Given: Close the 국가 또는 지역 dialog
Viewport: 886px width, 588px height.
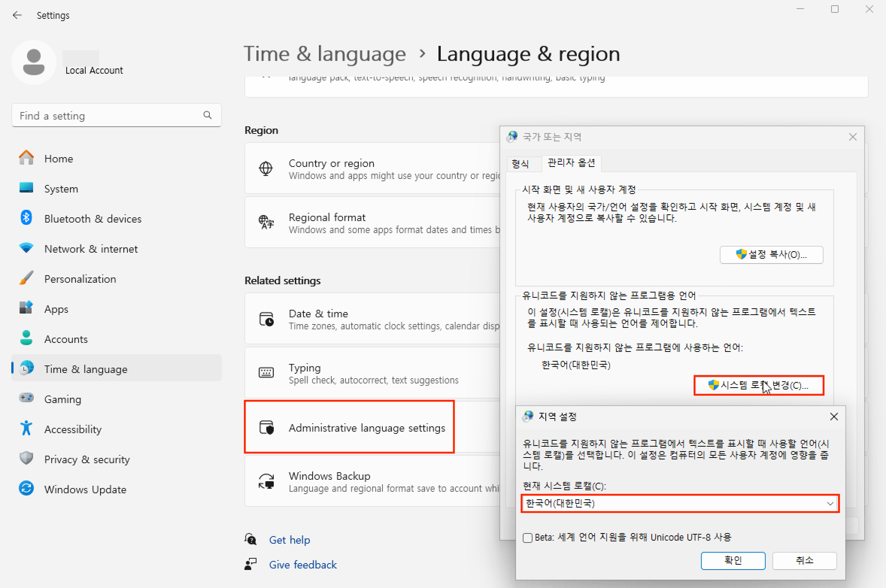Looking at the screenshot, I should click(853, 137).
